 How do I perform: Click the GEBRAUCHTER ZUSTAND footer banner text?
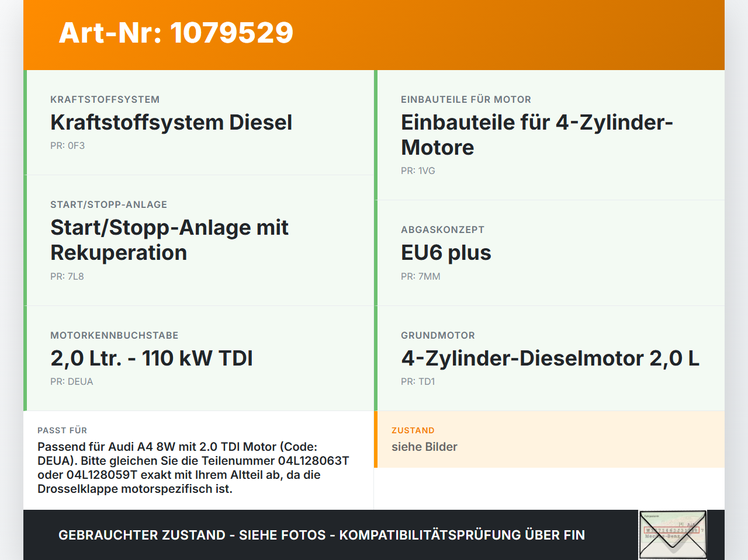[321, 535]
